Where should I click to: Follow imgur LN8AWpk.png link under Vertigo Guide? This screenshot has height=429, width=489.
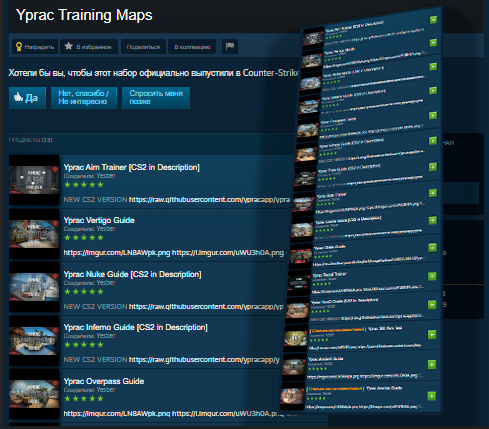(x=117, y=253)
